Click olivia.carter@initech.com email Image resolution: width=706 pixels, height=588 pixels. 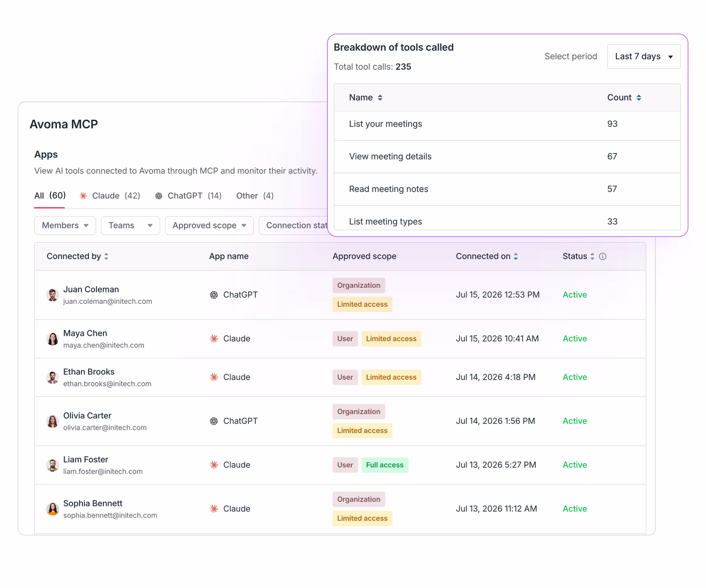105,428
